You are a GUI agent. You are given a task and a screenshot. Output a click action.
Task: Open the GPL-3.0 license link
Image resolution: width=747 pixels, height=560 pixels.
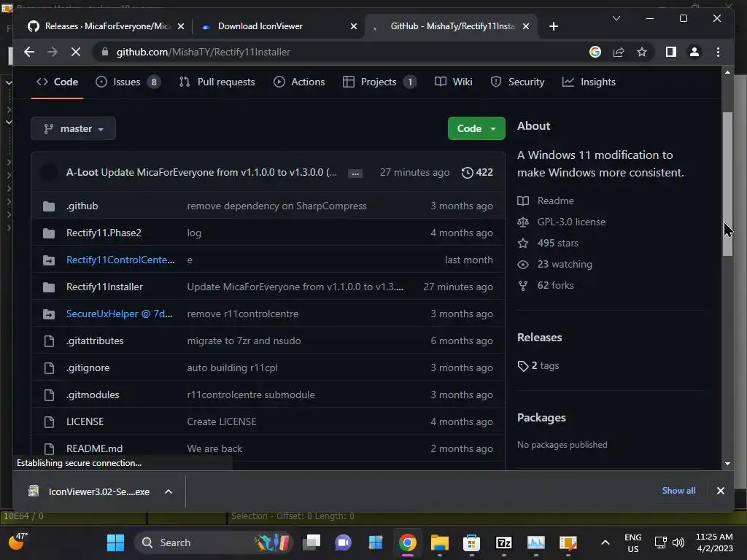pos(561,222)
